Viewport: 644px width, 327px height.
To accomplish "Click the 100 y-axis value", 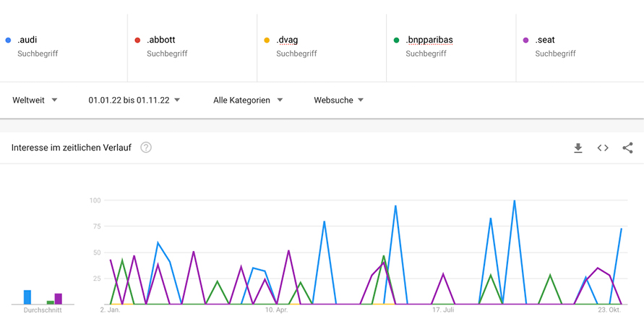I will (95, 200).
